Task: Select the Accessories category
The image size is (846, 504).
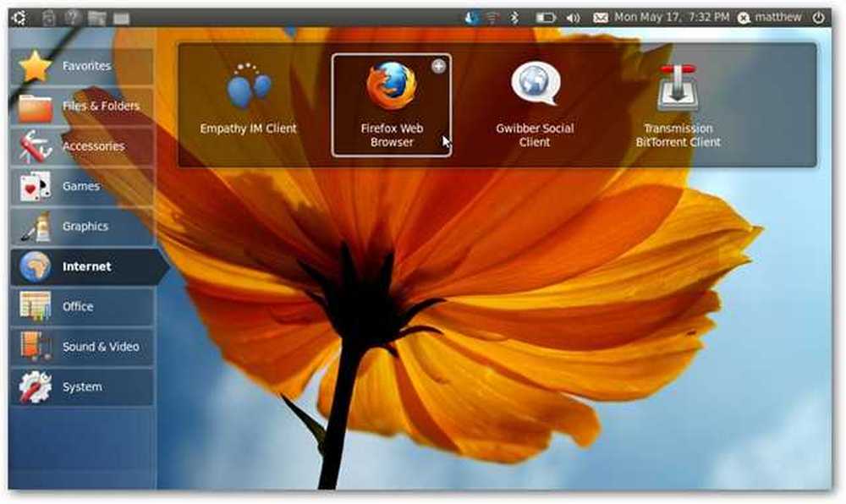Action: 82,146
